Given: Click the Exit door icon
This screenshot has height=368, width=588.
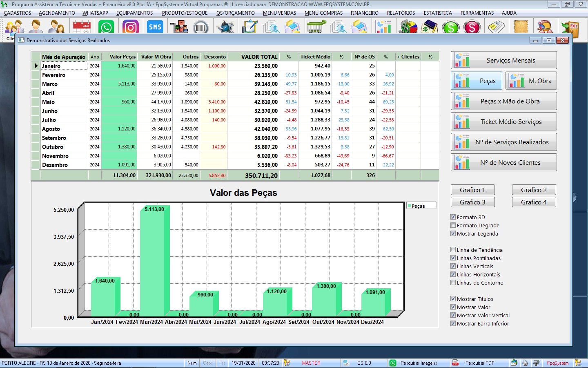Looking at the screenshot, I should click(x=570, y=28).
